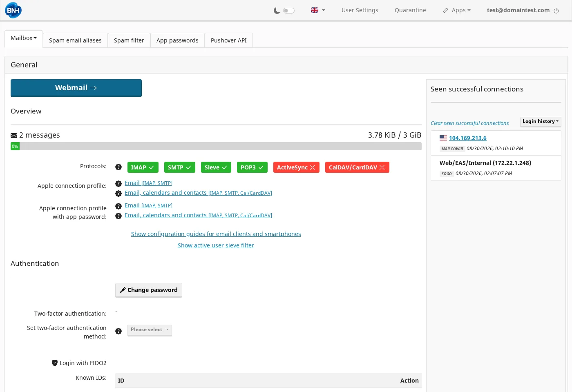This screenshot has height=392, width=572.
Task: Click the US flag next to 104.169.213.6
Action: (443, 138)
